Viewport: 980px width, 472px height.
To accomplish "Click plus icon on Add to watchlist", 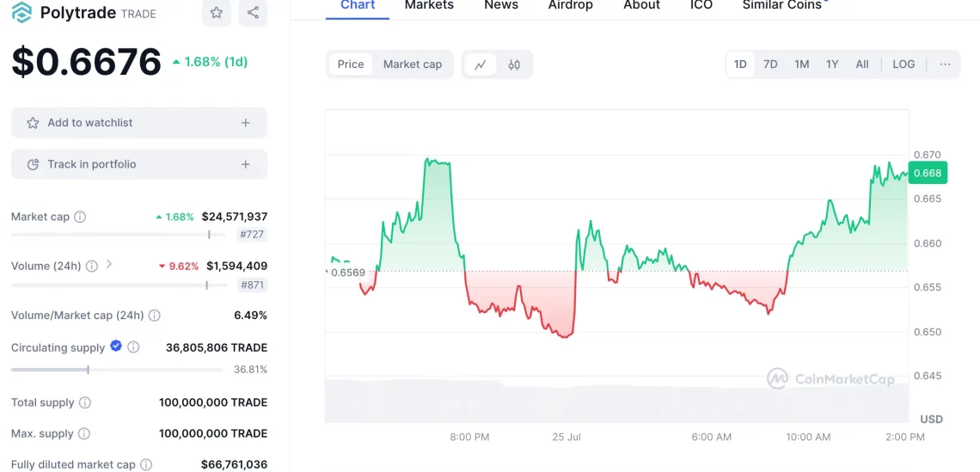I will pyautogui.click(x=246, y=123).
